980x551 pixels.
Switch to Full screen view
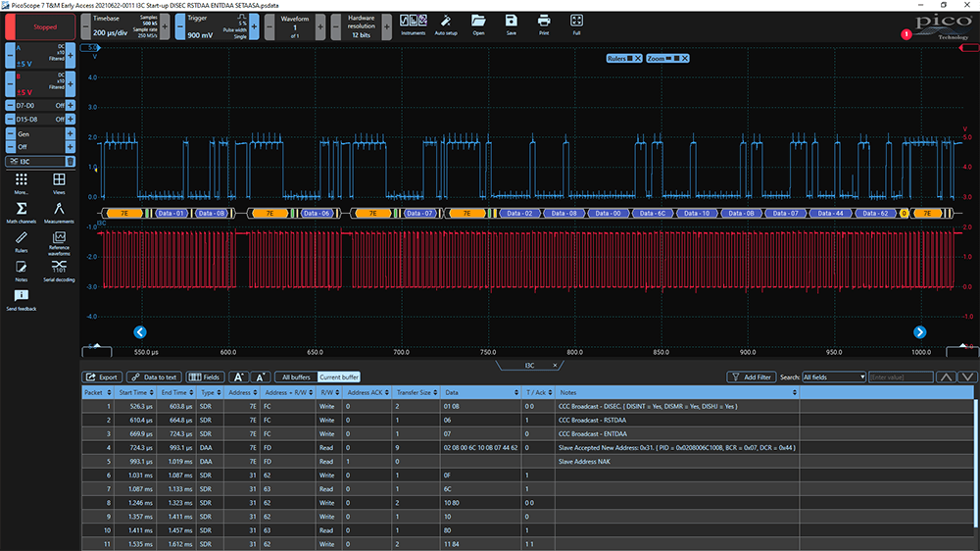tap(576, 25)
